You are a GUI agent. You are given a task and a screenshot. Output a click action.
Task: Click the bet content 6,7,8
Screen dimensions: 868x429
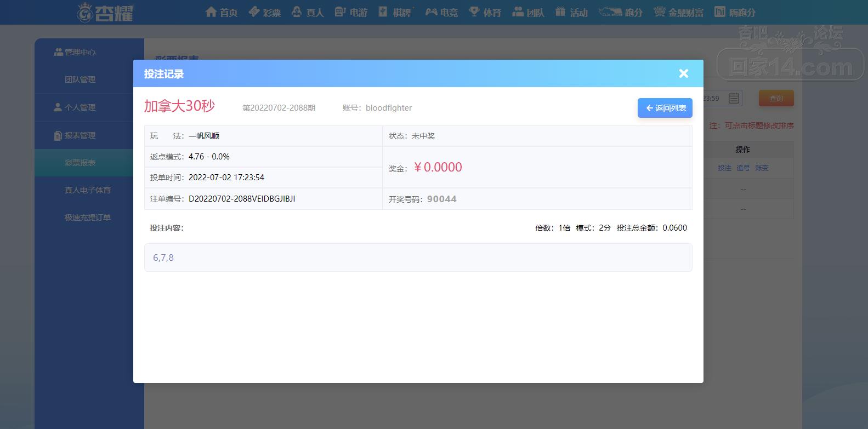coord(163,258)
